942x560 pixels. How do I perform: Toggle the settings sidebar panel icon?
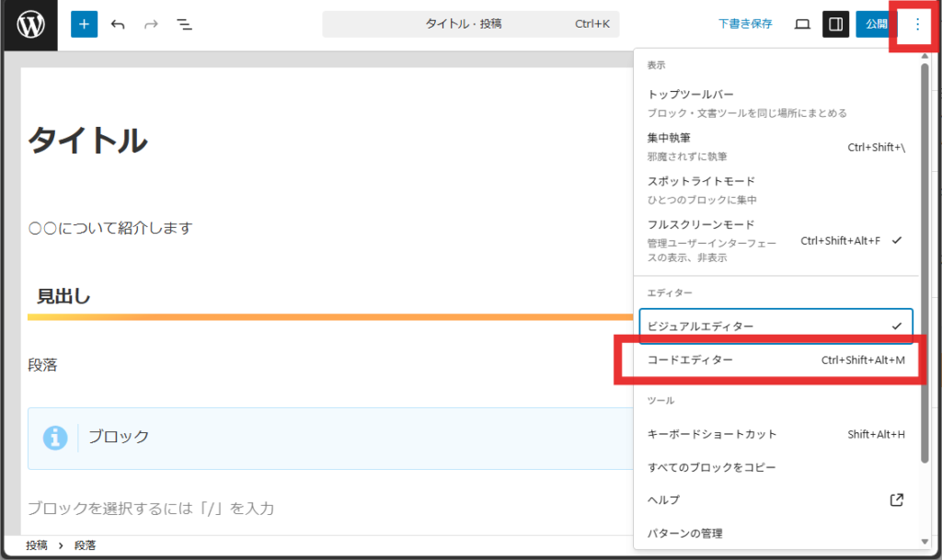835,25
